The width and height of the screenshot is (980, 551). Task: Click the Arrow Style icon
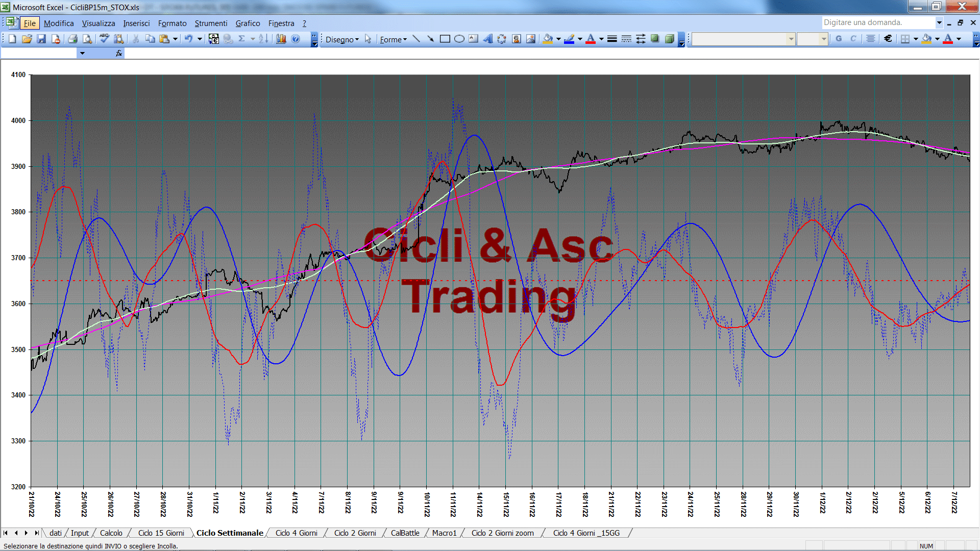641,39
